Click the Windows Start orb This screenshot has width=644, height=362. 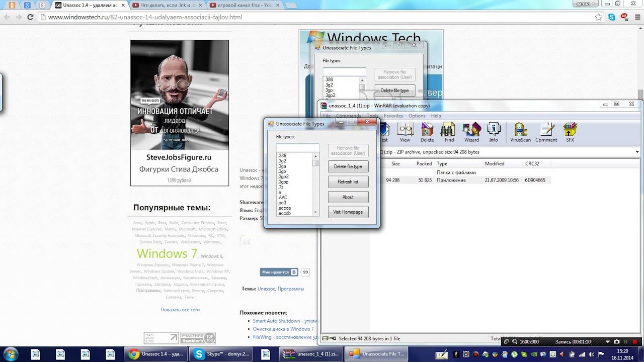[11, 354]
